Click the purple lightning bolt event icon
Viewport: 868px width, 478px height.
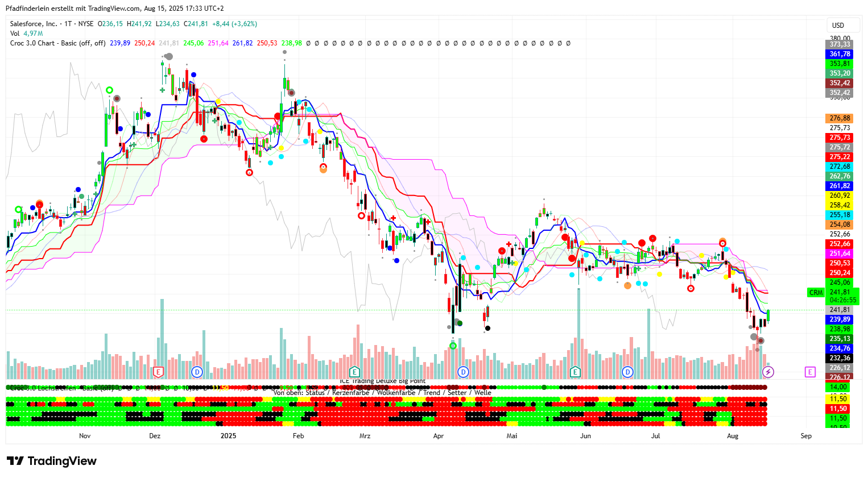[768, 372]
